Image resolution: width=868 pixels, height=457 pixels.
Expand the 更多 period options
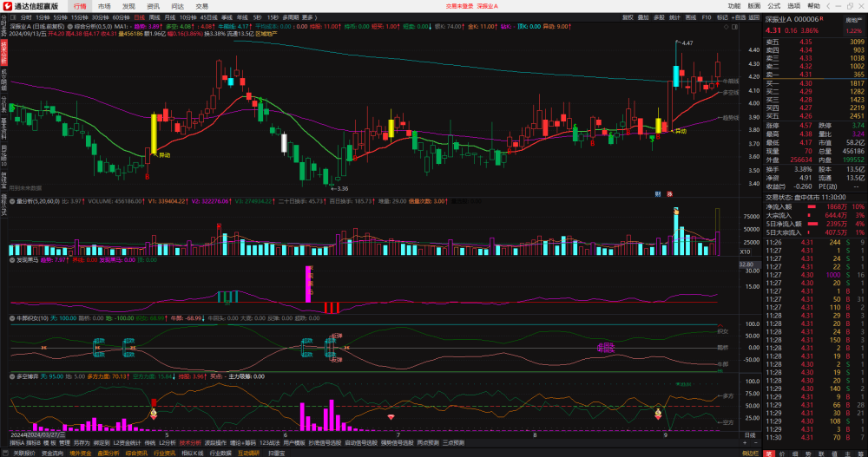point(309,17)
